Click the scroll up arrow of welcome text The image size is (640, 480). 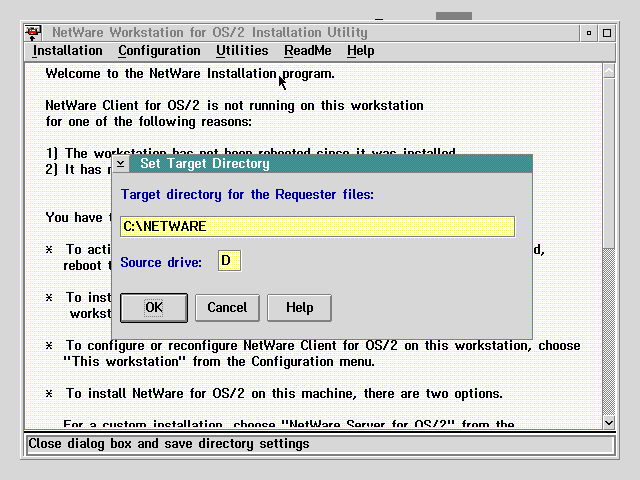pyautogui.click(x=609, y=71)
